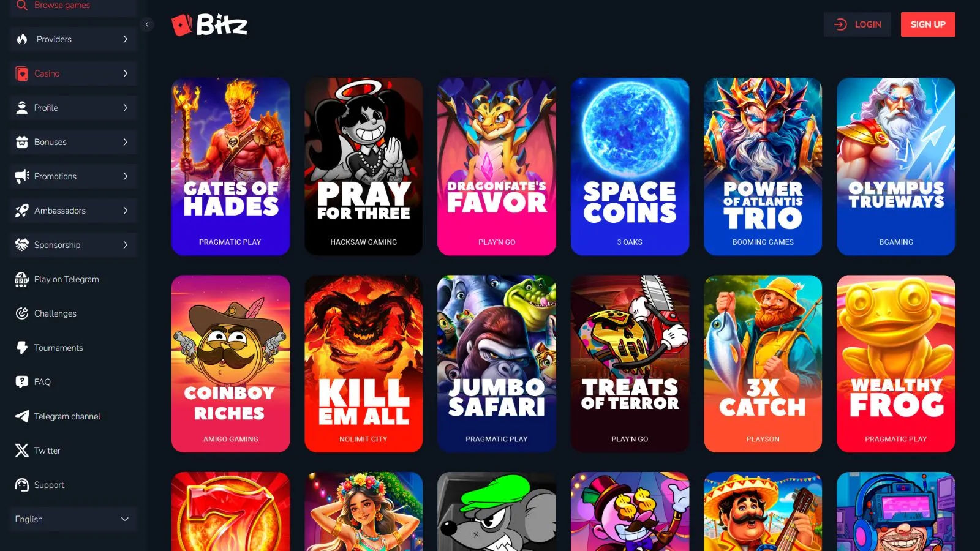Expand the Profile submenu chevron
Image resolution: width=980 pixels, height=551 pixels.
(126, 108)
